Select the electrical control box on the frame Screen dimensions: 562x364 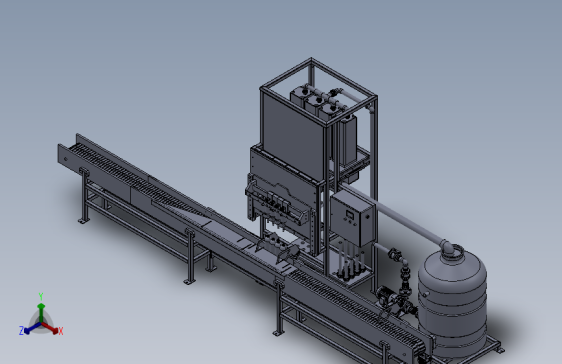[352, 218]
